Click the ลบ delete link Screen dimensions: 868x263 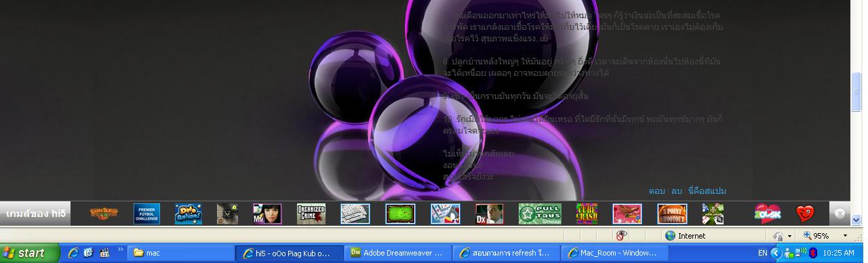point(676,191)
